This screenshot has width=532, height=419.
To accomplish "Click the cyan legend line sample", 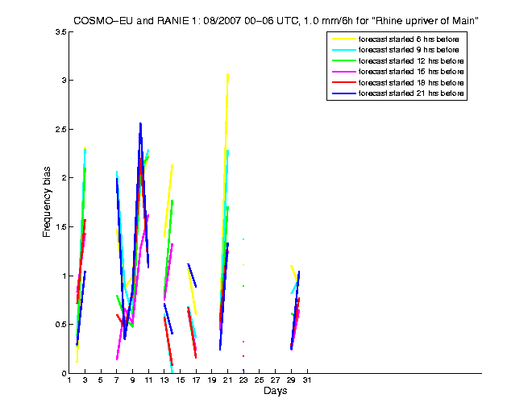I will [x=344, y=50].
